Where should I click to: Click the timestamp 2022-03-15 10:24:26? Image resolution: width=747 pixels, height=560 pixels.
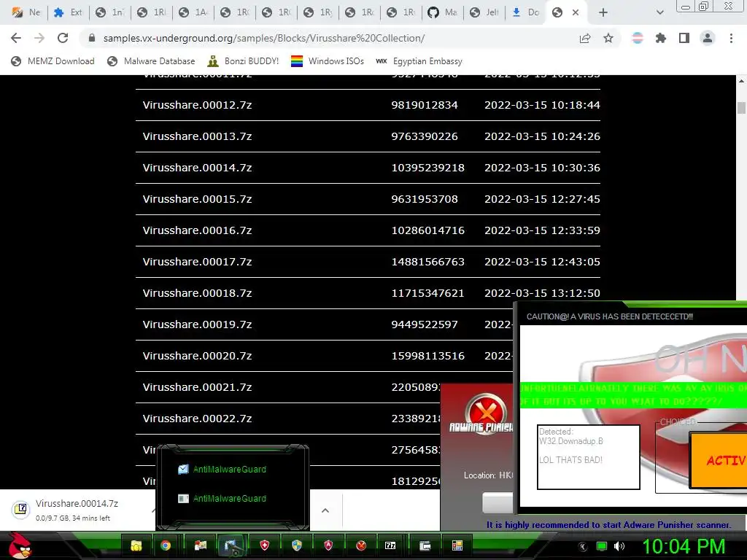click(542, 136)
